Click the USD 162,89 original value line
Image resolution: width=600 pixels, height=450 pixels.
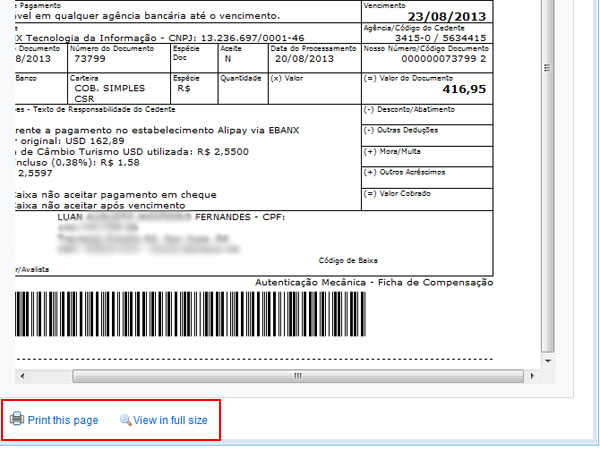point(70,141)
